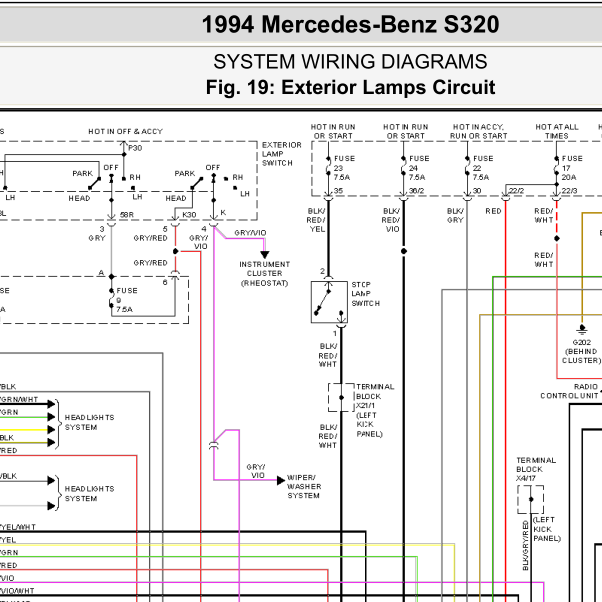Click the Instrument Cluster Rheostat arrow
Screen dimensions: 602x602
pyautogui.click(x=265, y=254)
